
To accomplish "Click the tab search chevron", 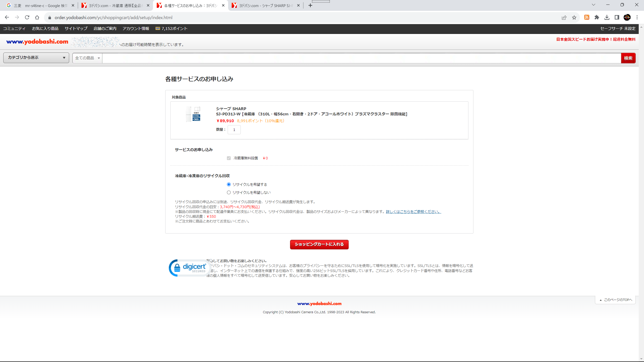I will coord(593,5).
